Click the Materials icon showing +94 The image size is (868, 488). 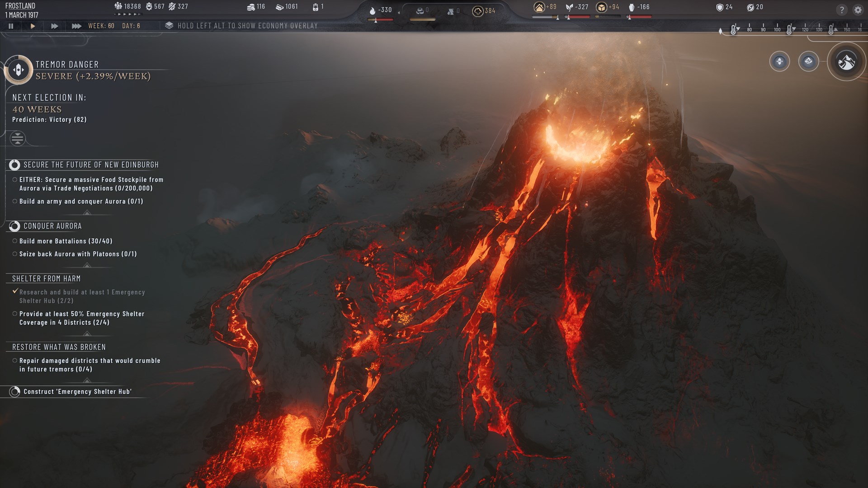click(601, 8)
